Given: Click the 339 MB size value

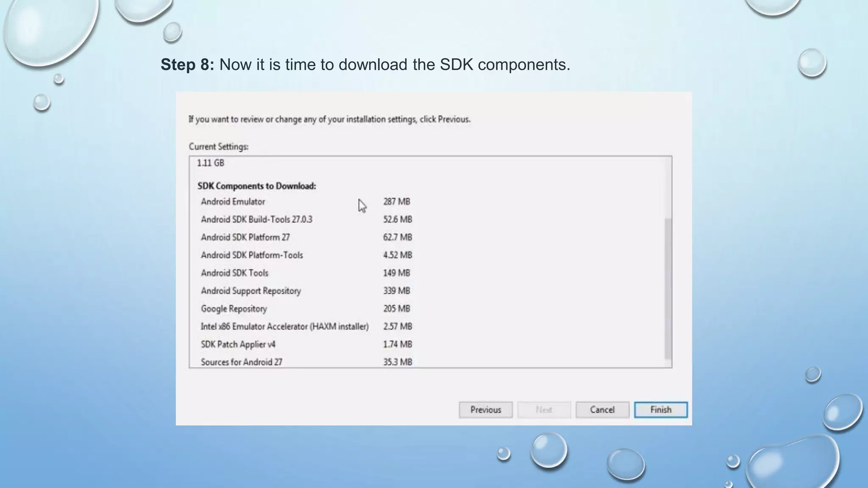Looking at the screenshot, I should [397, 291].
